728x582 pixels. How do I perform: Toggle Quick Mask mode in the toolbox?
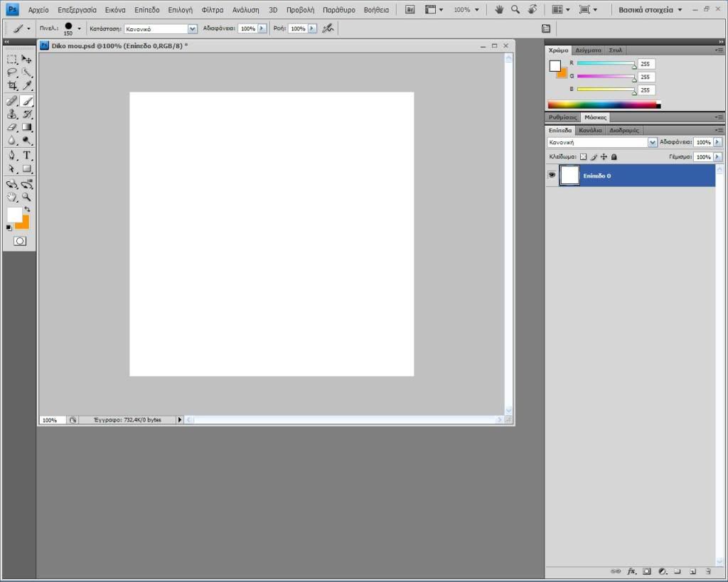20,241
